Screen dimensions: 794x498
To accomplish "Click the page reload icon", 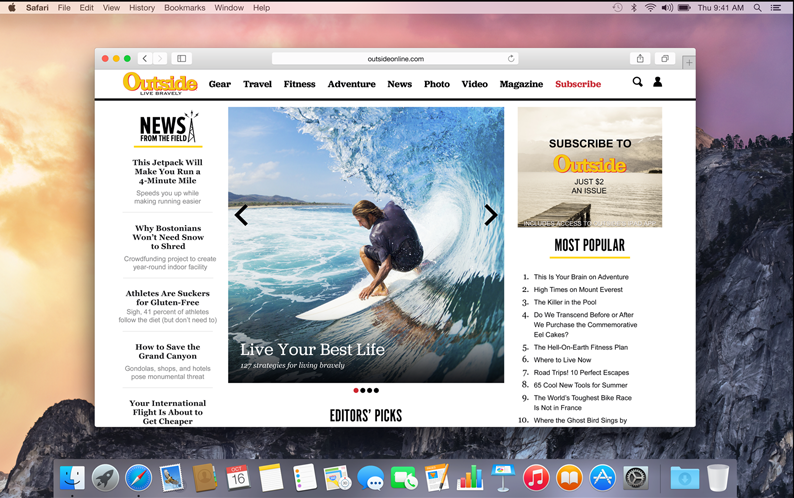I will [511, 59].
